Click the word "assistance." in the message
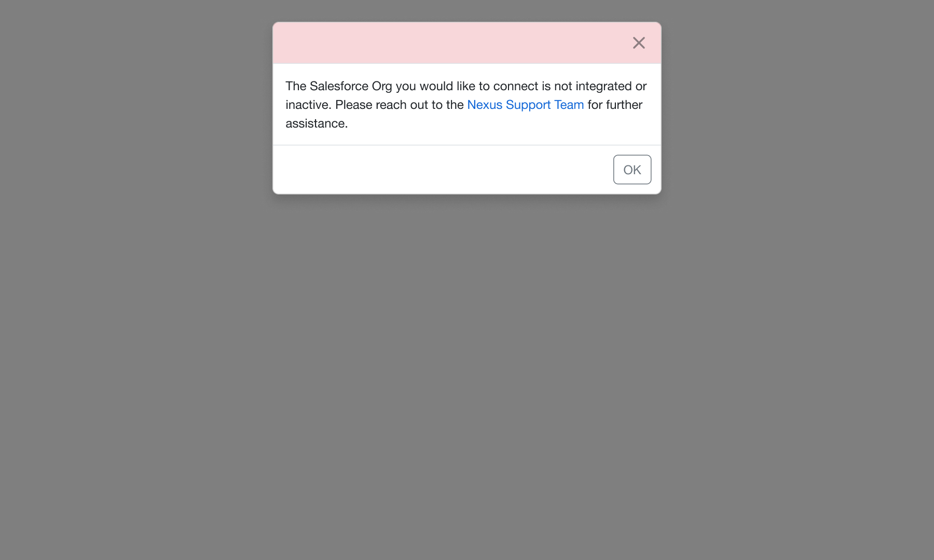934x560 pixels. [317, 123]
